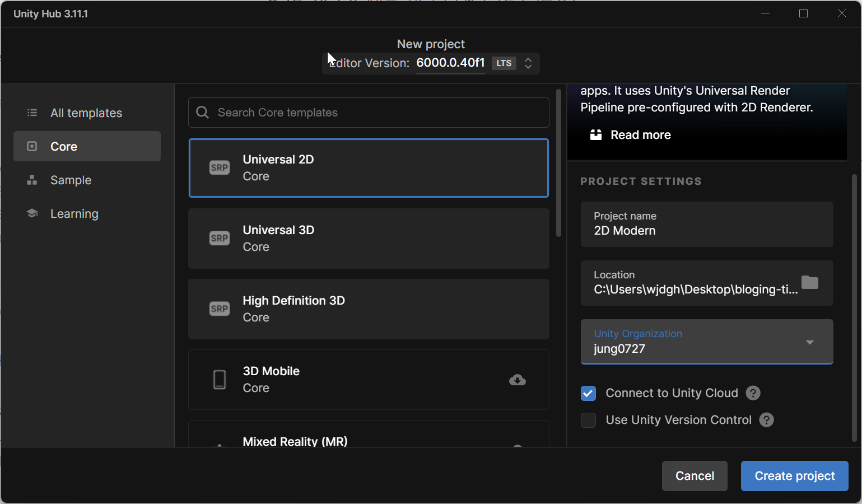Choose the Mixed Reality (MR) template

tap(369, 434)
